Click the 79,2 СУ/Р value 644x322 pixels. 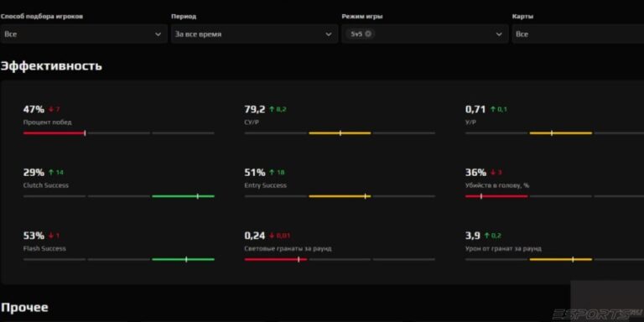coord(255,109)
